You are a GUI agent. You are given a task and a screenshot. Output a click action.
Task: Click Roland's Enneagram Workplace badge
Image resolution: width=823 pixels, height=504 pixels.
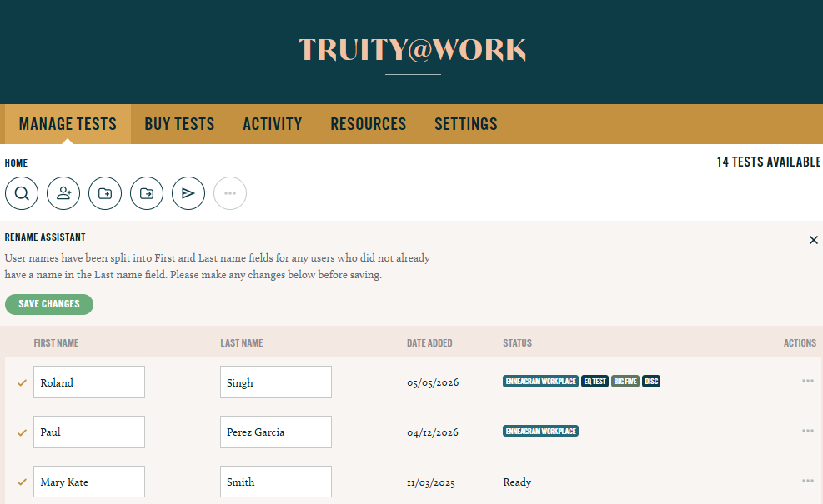(x=540, y=382)
